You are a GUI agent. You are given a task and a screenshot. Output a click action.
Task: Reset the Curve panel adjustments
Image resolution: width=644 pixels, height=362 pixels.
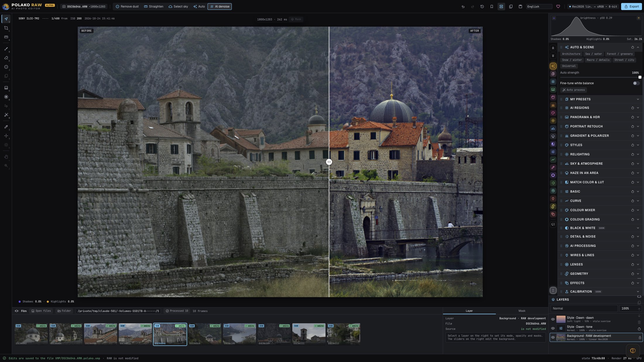pos(633,201)
